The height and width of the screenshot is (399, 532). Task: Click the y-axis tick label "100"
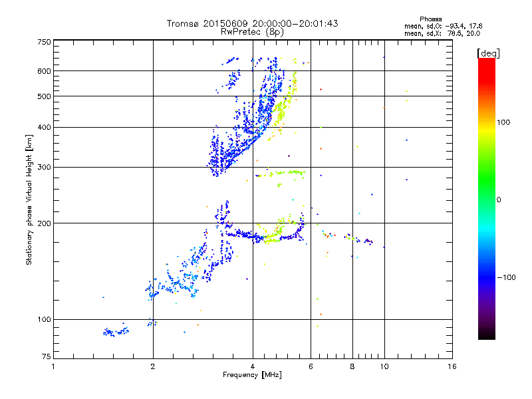click(44, 320)
